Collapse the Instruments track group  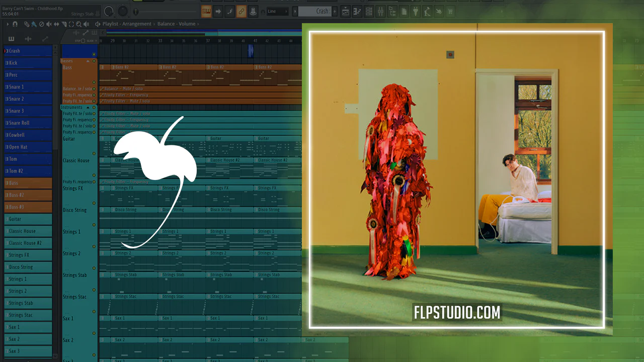(x=88, y=108)
